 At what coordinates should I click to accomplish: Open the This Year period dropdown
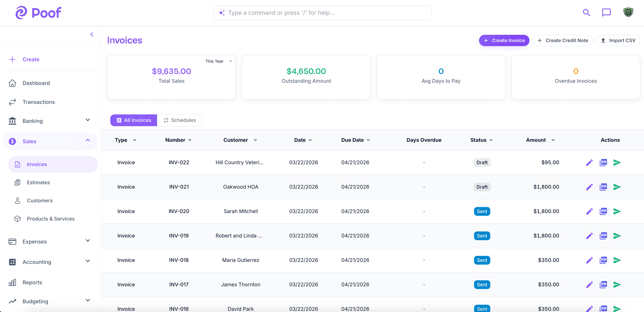[x=219, y=61]
